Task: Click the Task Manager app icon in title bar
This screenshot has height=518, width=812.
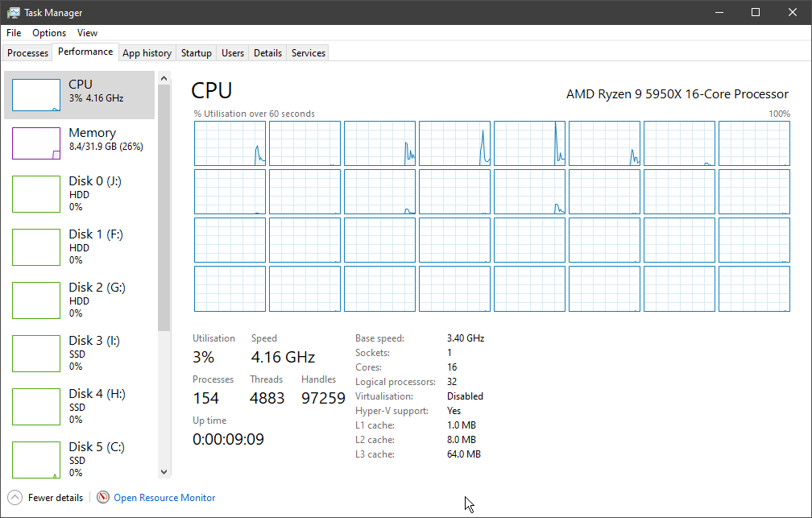Action: tap(14, 12)
